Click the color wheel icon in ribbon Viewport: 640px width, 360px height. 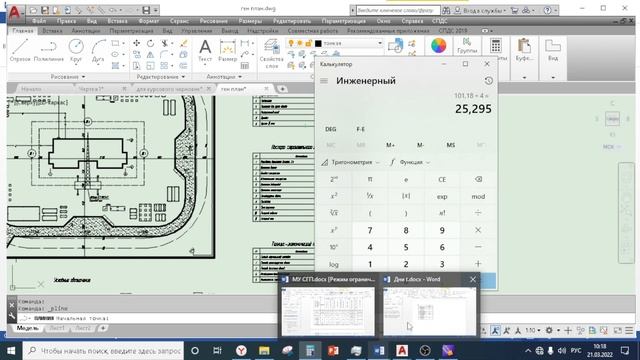click(438, 45)
